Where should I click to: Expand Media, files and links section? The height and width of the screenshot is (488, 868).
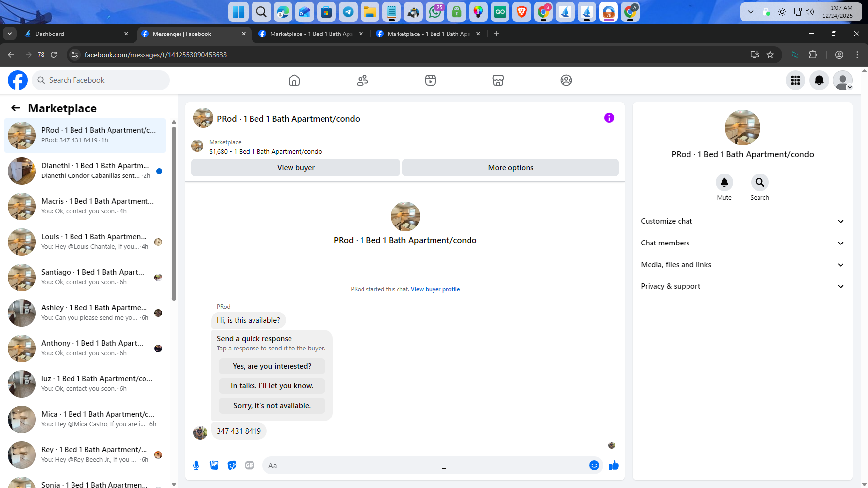coord(743,265)
